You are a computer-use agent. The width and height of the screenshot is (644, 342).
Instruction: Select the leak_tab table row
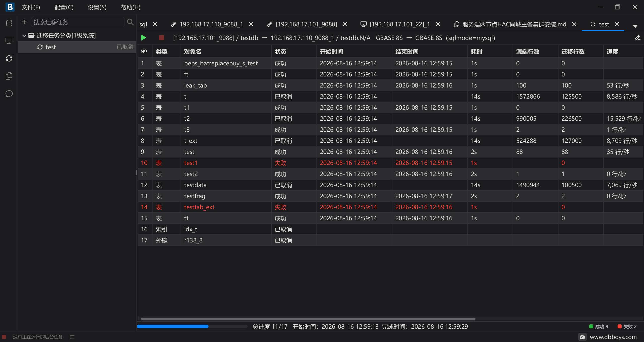[x=390, y=85]
